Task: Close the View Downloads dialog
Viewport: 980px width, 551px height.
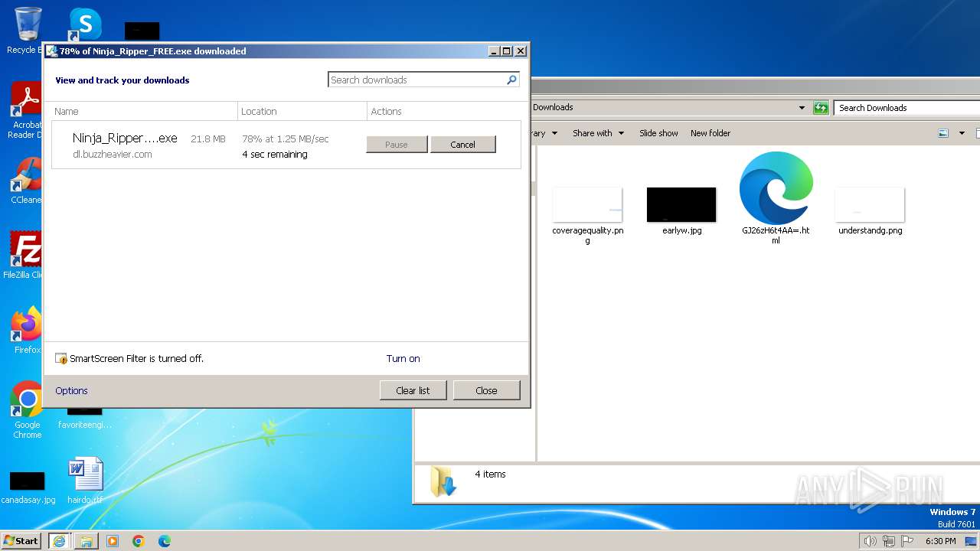Action: tap(486, 390)
